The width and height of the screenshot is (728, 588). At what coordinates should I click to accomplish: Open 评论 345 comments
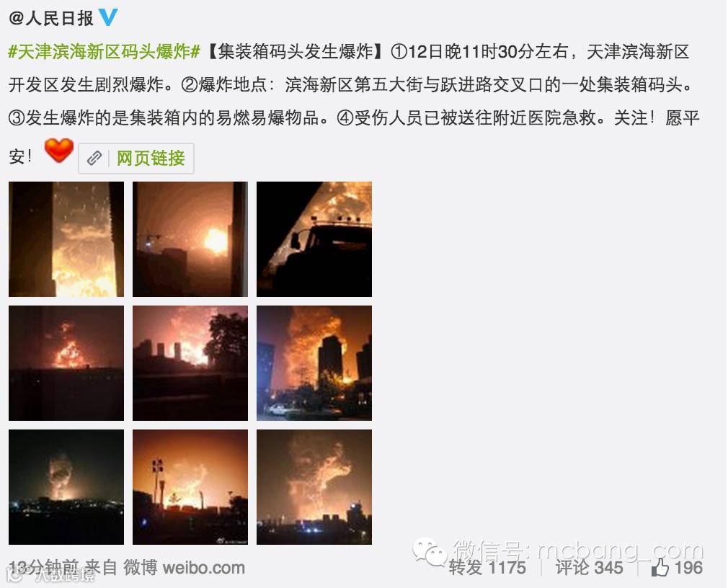pos(589,568)
